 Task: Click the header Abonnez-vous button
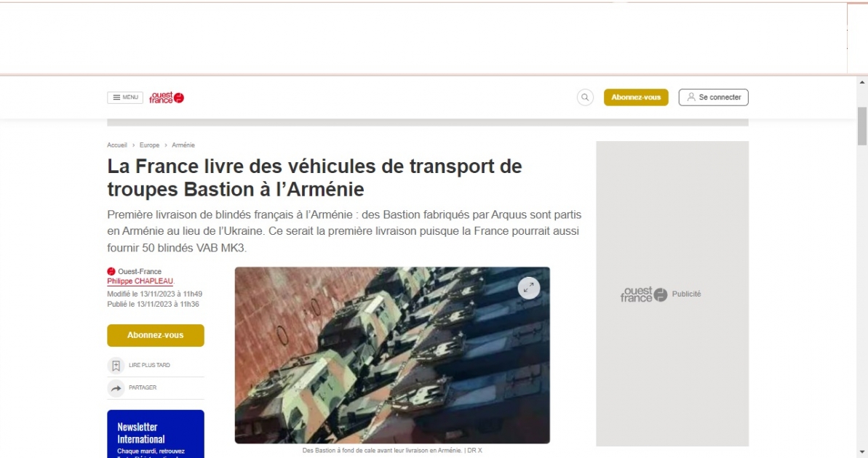(636, 97)
